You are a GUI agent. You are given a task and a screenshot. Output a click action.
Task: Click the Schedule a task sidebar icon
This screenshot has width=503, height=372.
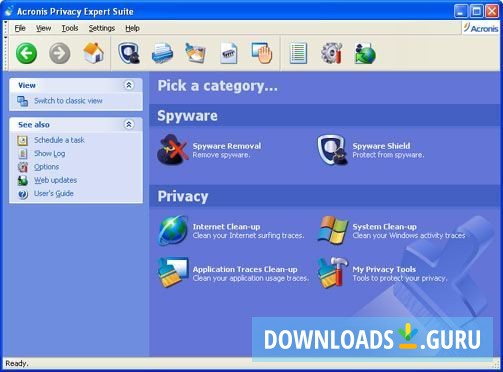click(23, 140)
